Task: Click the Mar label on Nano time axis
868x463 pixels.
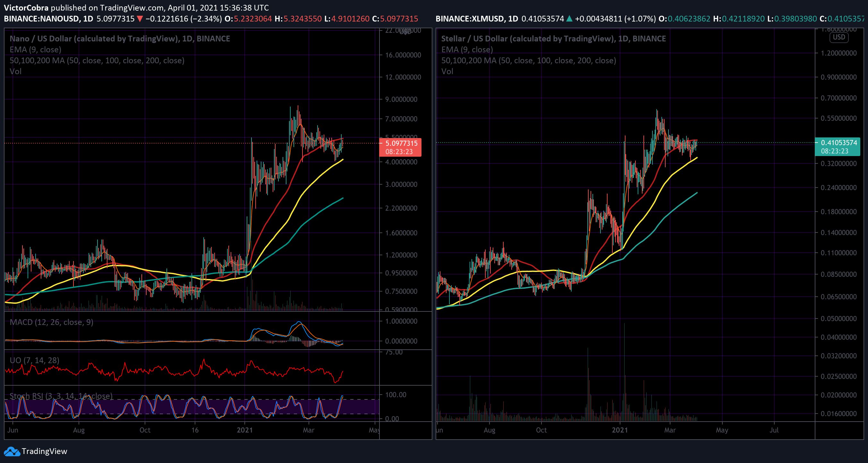Action: click(309, 430)
